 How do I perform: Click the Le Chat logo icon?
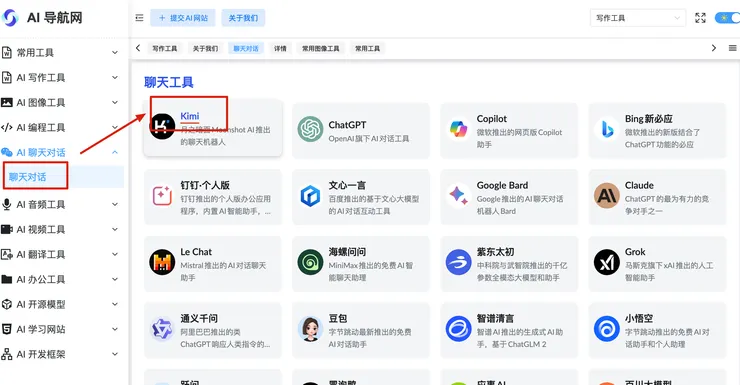[162, 262]
